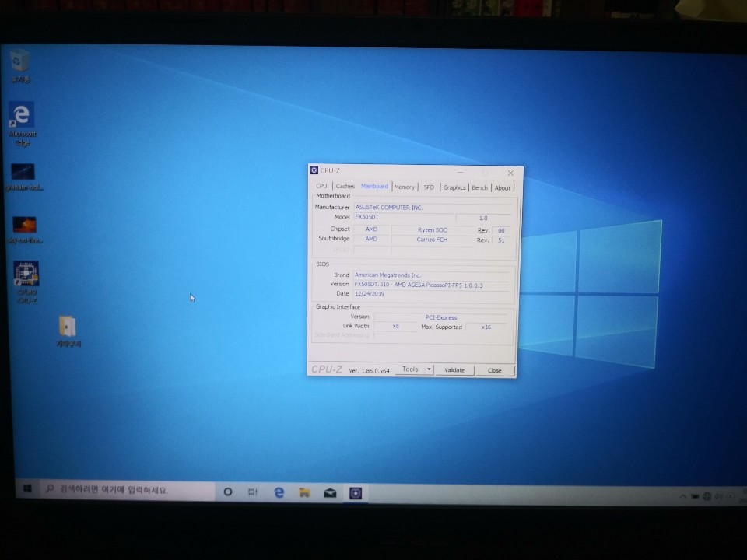This screenshot has height=560, width=747.
Task: Open Task View on taskbar
Action: point(252,492)
